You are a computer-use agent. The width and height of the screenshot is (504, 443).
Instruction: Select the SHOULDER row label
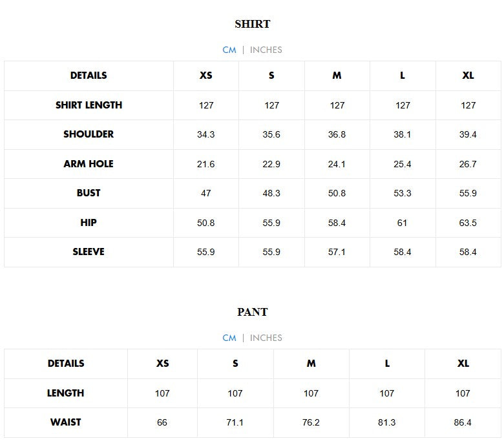point(89,134)
